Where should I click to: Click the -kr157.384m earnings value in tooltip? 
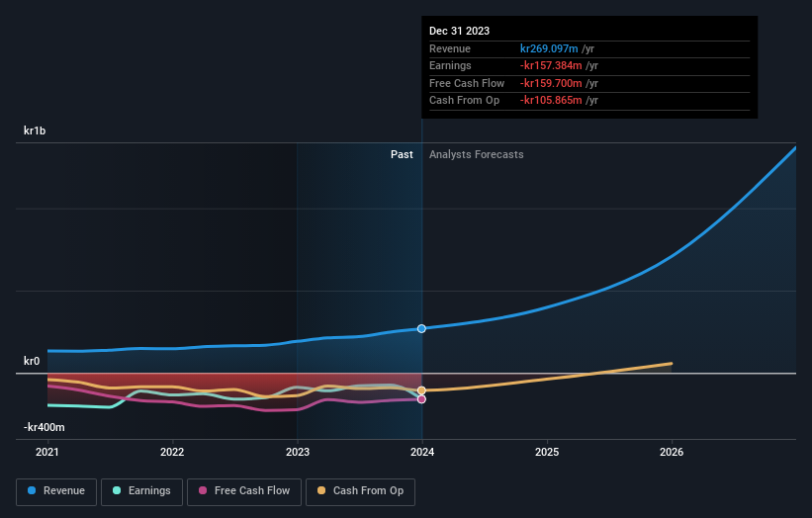551,65
